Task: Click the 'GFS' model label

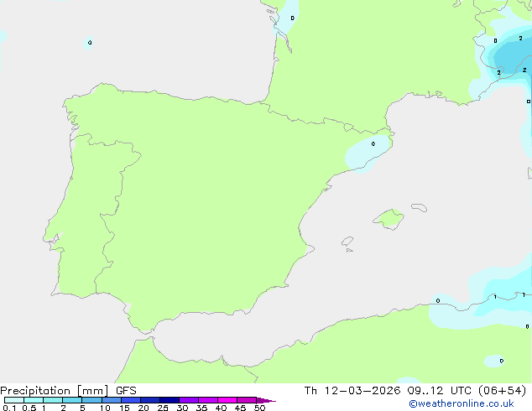Action: click(126, 391)
